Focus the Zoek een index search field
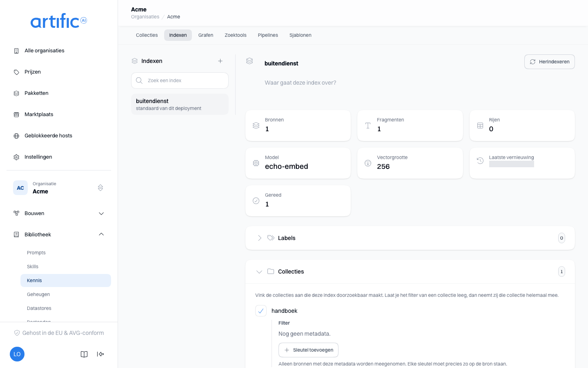 click(180, 81)
